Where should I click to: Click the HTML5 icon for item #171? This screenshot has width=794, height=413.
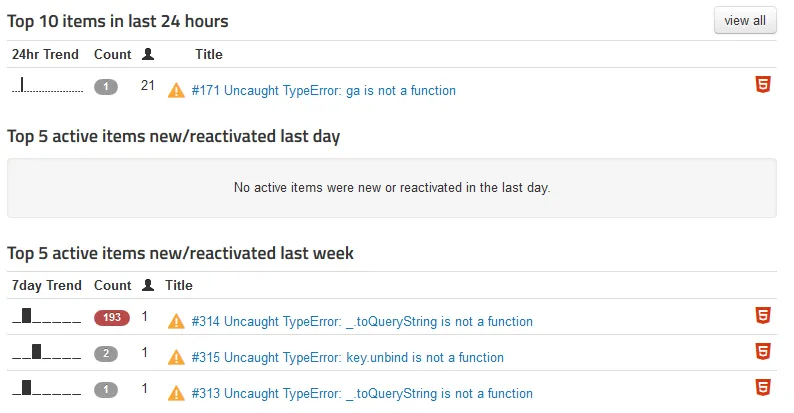pos(762,85)
